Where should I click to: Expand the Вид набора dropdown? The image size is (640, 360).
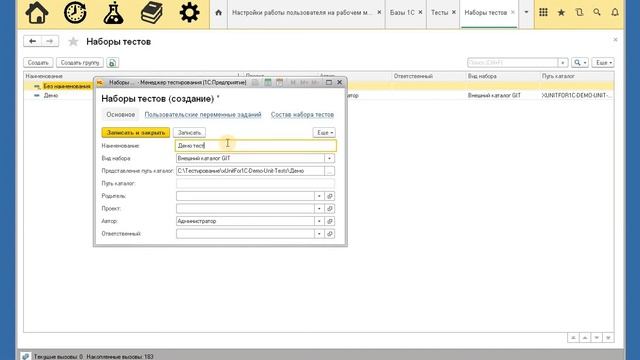click(329, 158)
